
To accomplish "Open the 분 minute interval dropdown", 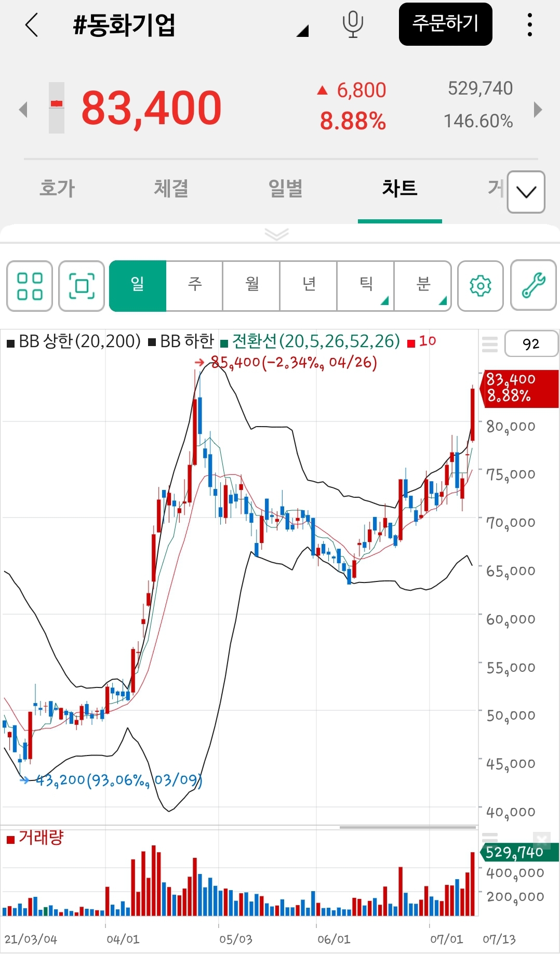I will pos(423,286).
